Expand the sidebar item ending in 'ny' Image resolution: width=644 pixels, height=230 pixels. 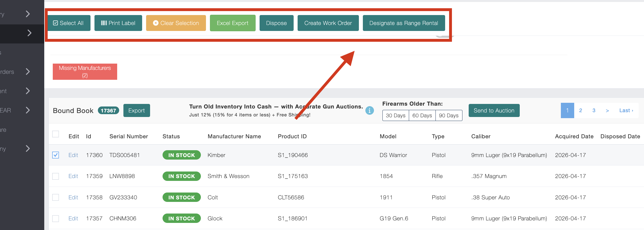coord(28,149)
